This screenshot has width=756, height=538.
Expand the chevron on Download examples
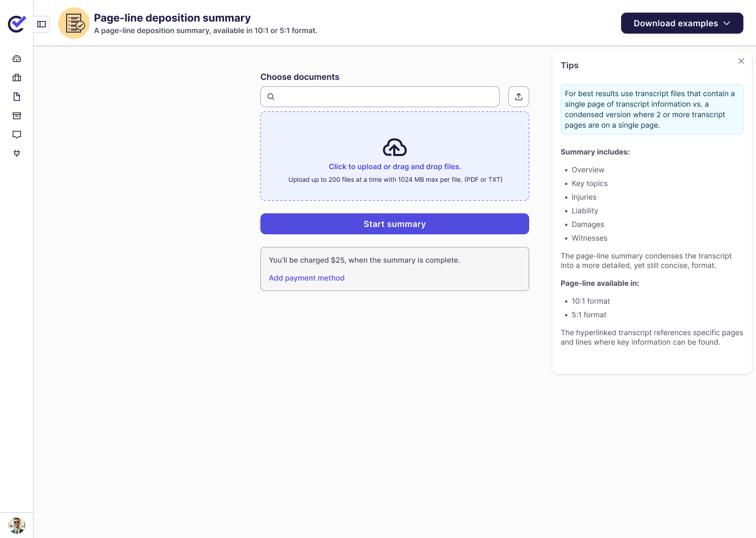[727, 23]
